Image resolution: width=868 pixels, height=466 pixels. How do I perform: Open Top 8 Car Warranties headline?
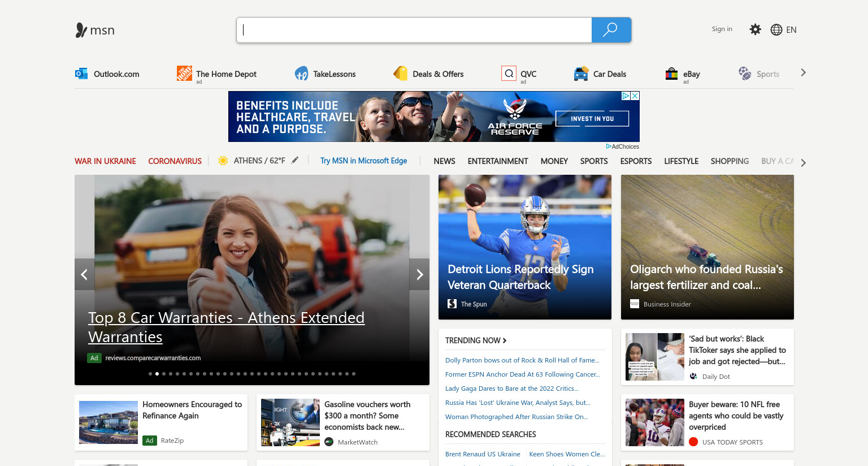point(226,327)
